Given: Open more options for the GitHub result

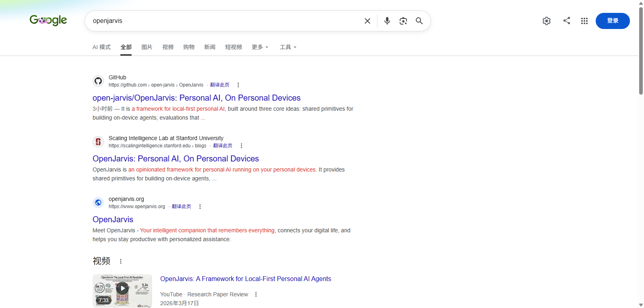Looking at the screenshot, I should [238, 85].
